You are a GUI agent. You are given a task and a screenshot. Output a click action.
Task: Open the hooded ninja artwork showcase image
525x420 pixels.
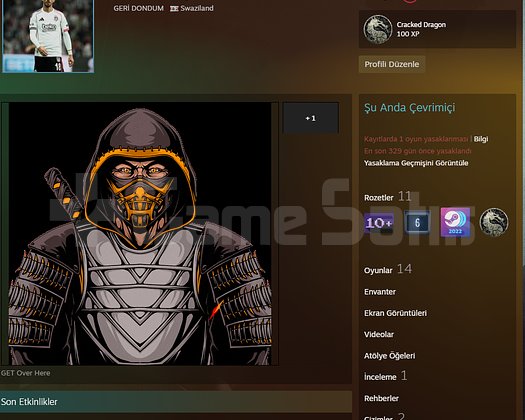click(x=140, y=234)
